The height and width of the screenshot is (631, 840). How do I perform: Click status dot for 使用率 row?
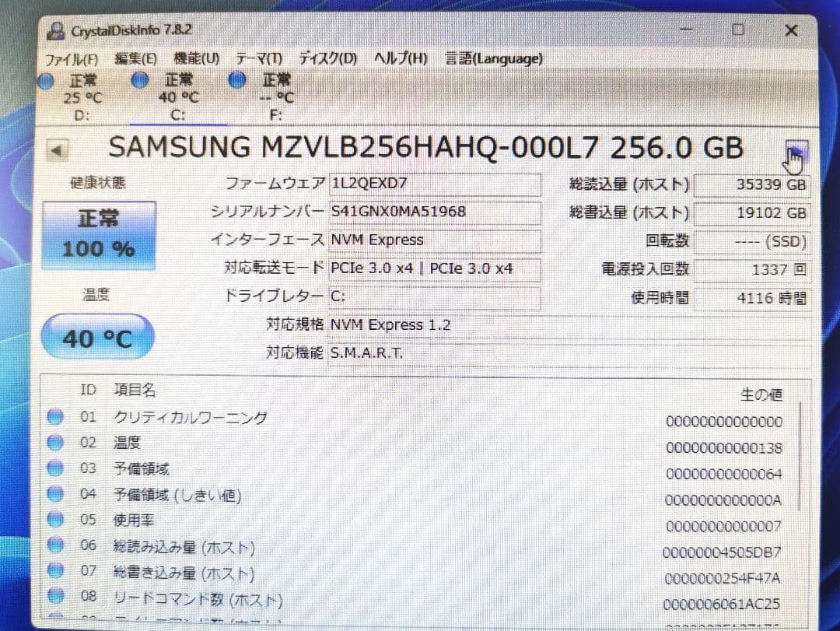pos(54,520)
